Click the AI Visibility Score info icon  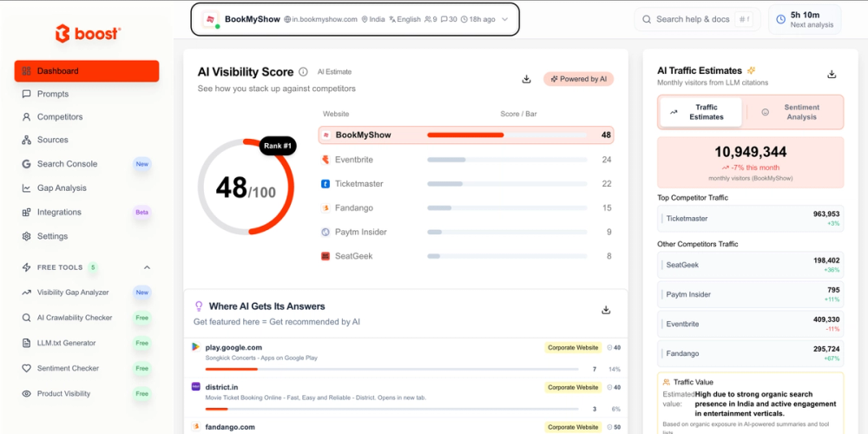tap(303, 71)
